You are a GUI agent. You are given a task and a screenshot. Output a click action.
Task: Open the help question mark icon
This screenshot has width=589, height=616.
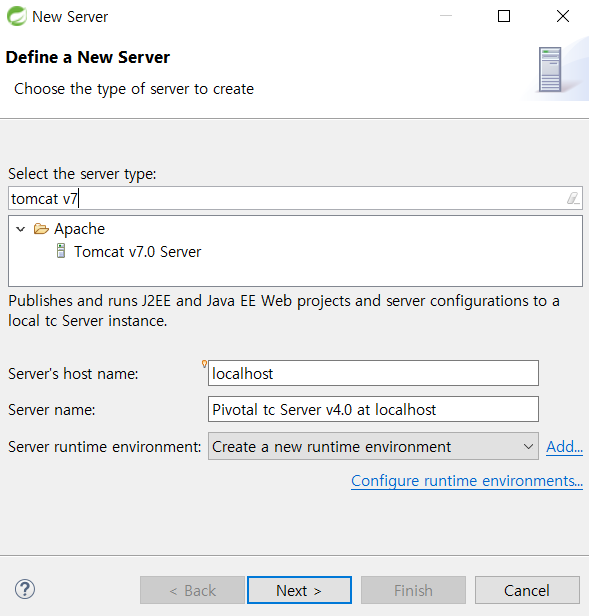click(25, 589)
